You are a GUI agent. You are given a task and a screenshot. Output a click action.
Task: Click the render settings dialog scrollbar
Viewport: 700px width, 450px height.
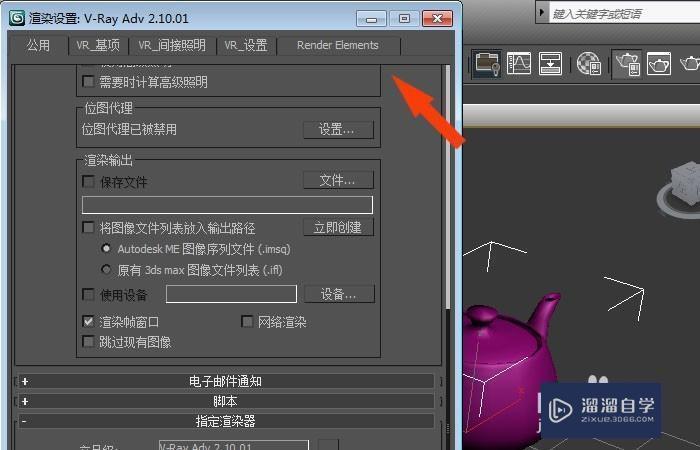coord(447,188)
